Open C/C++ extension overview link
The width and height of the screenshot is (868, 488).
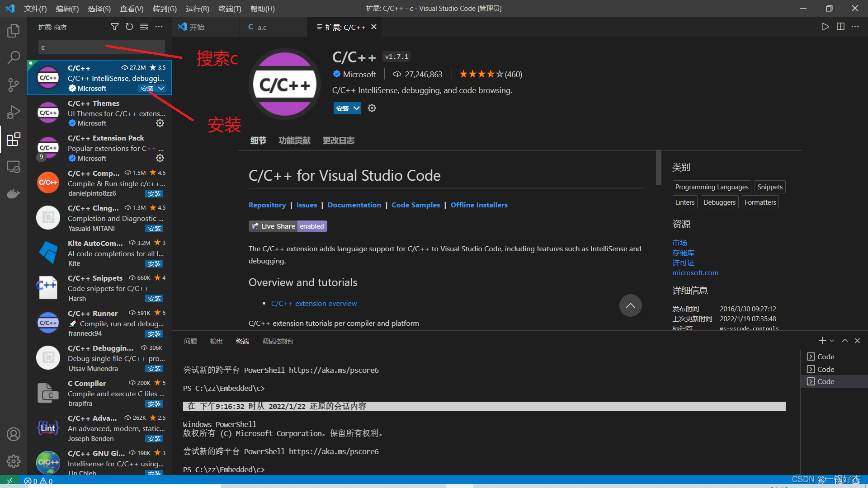click(x=314, y=303)
